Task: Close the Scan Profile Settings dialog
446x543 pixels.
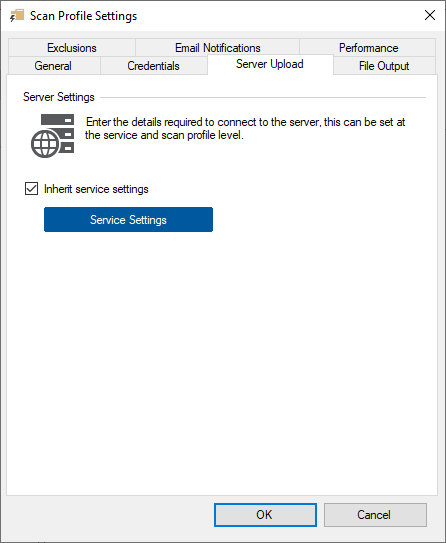Action: pyautogui.click(x=430, y=15)
